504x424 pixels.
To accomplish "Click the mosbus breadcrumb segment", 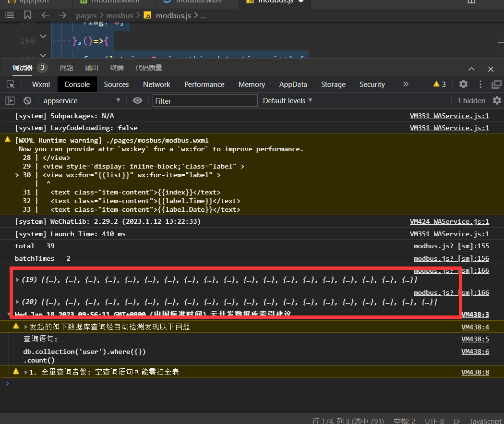I will pos(120,16).
